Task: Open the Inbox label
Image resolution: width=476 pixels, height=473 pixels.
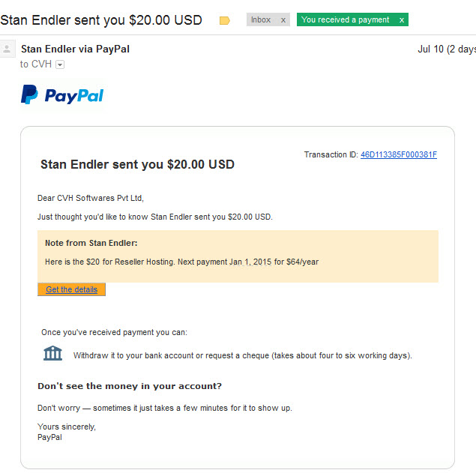Action: pos(261,19)
